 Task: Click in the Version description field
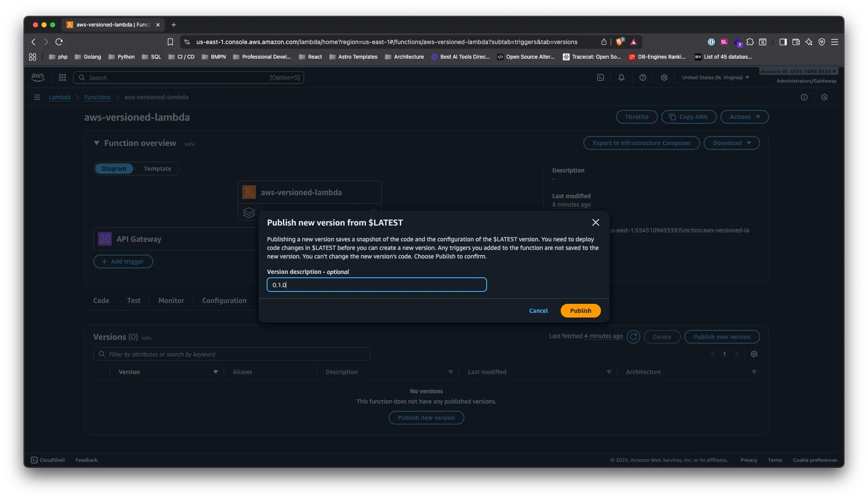click(377, 285)
